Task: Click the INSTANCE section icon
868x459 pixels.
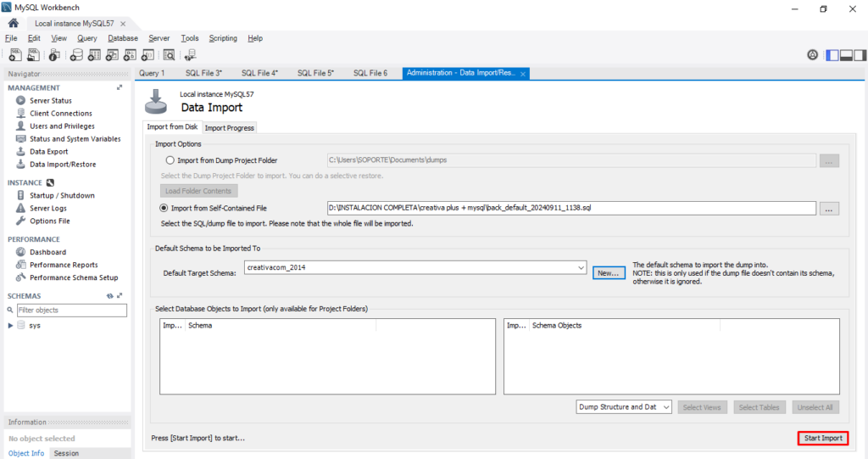Action: (x=50, y=182)
